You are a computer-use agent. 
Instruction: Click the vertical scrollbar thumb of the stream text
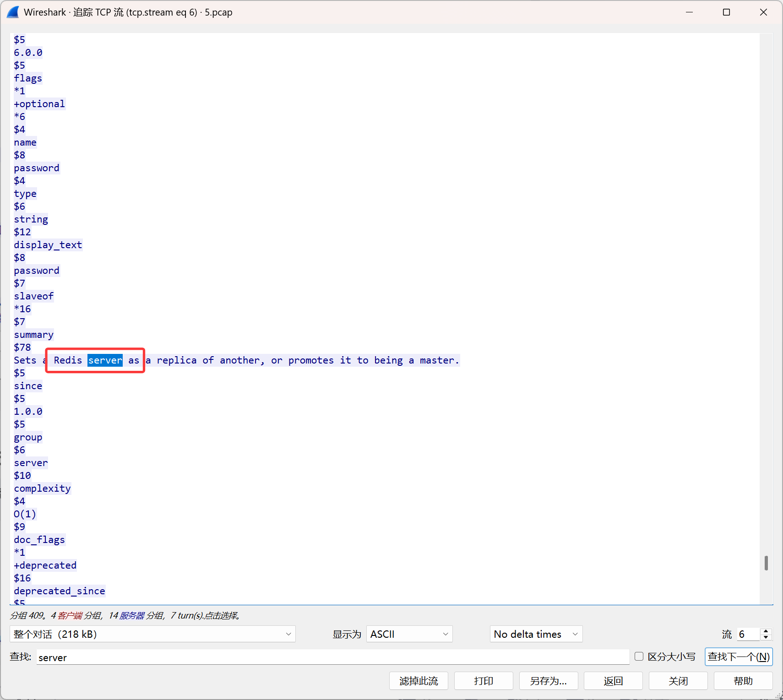pyautogui.click(x=766, y=563)
